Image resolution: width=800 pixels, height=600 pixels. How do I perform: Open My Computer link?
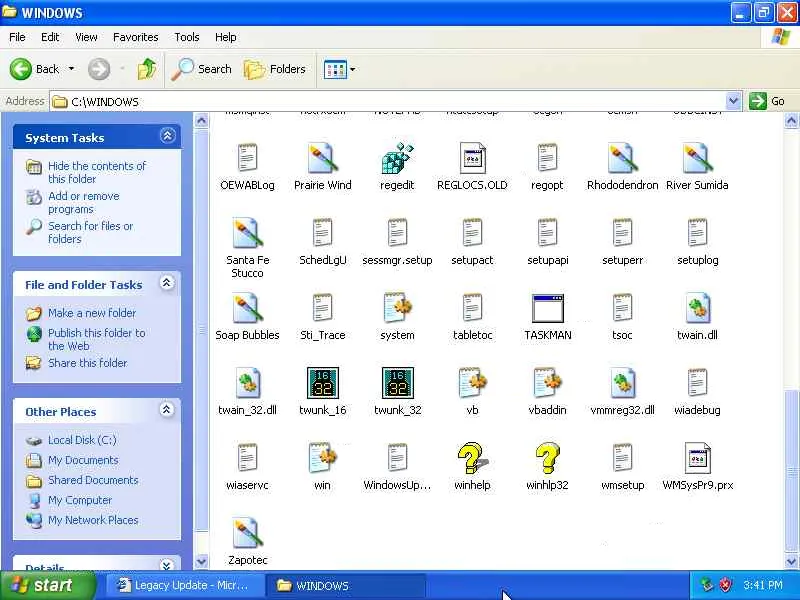80,500
